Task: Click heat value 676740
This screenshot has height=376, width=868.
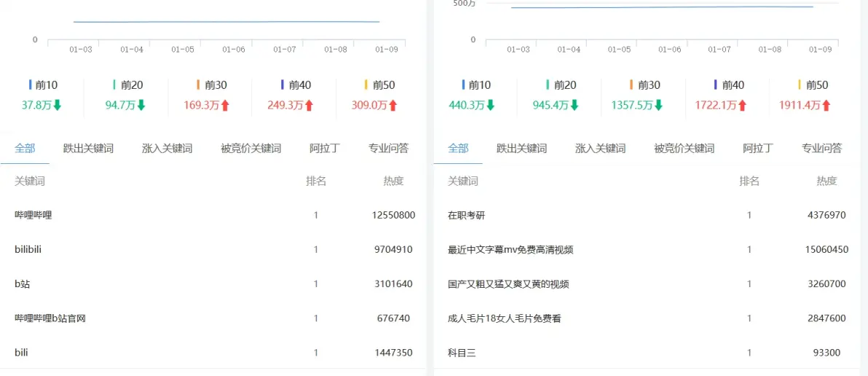Action: pyautogui.click(x=394, y=318)
